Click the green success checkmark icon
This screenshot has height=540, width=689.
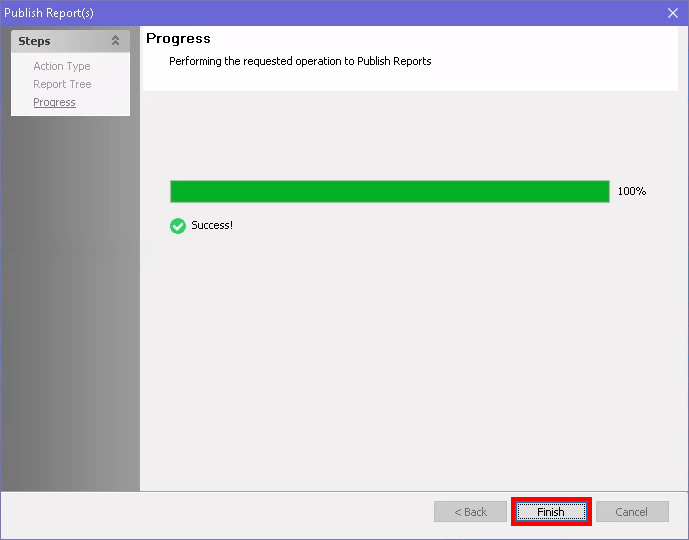[x=178, y=226]
